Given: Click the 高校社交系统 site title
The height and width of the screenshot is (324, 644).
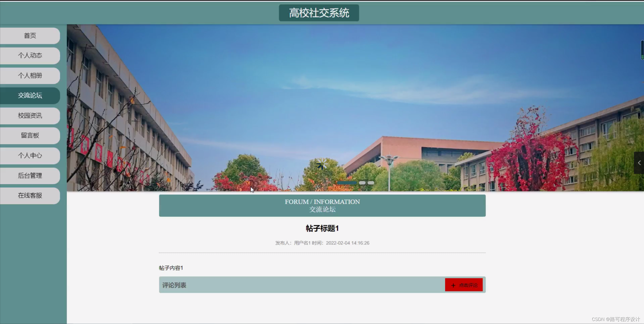Looking at the screenshot, I should pos(319,13).
